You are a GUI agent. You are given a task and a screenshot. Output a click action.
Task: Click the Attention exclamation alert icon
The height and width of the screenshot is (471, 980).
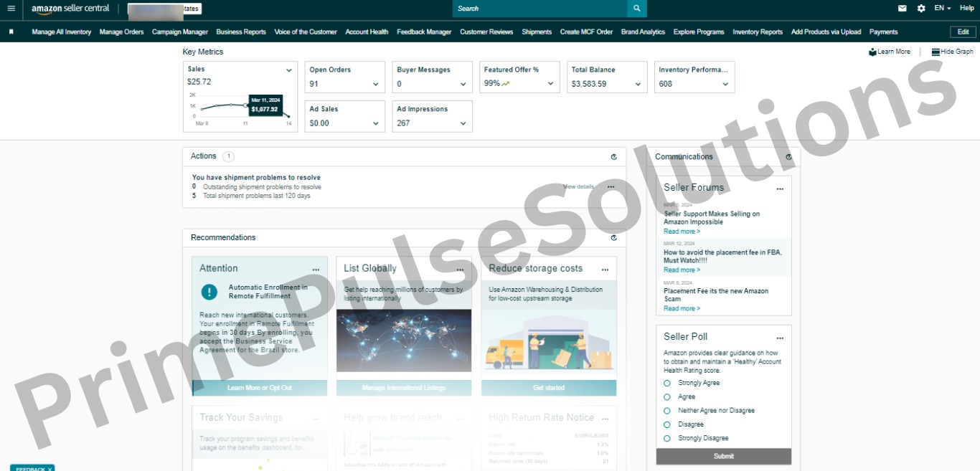209,292
